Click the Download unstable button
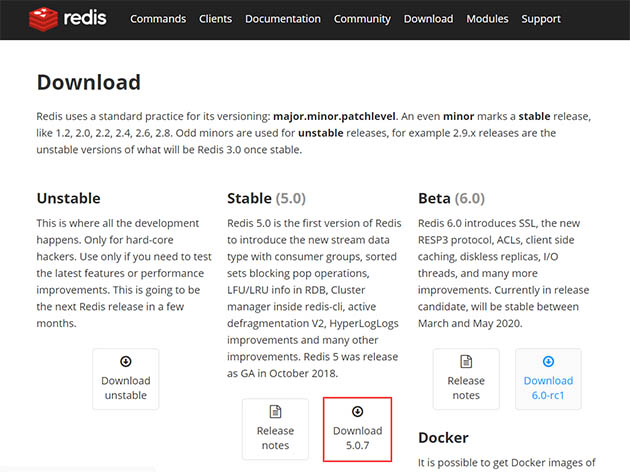The width and height of the screenshot is (630, 472). point(126,379)
